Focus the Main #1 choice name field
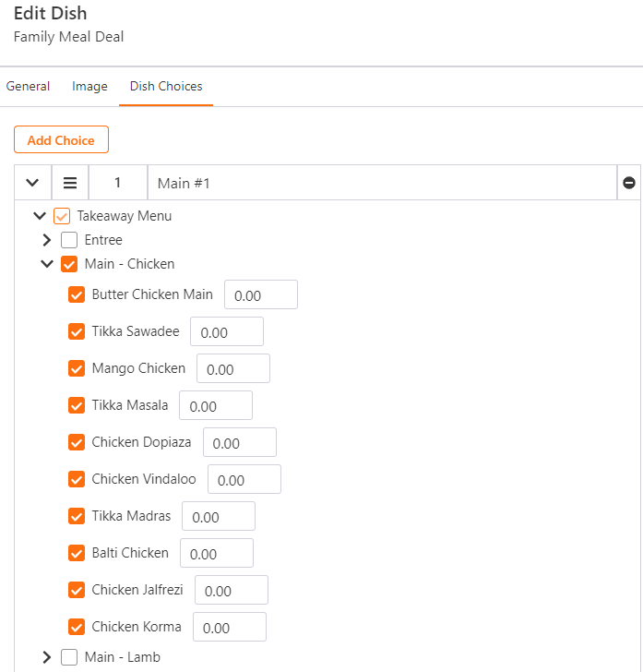This screenshot has height=672, width=643. coord(382,183)
